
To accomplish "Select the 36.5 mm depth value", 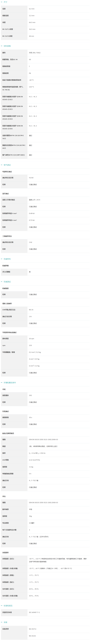I will click(x=32, y=29).
